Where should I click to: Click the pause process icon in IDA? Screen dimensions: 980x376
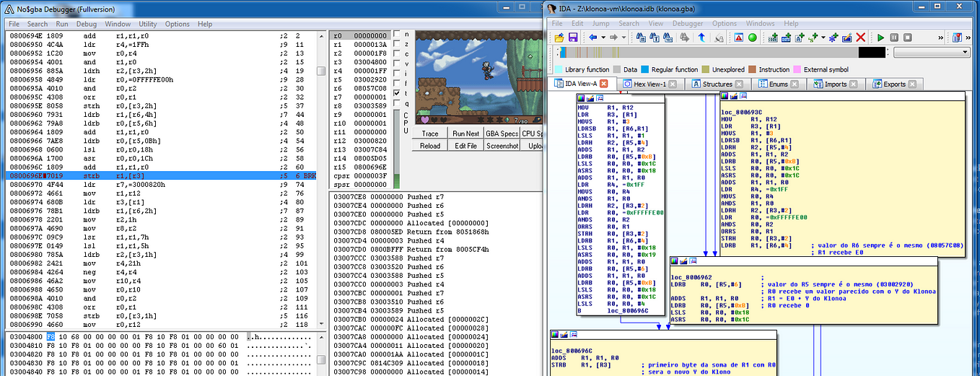[x=894, y=37]
